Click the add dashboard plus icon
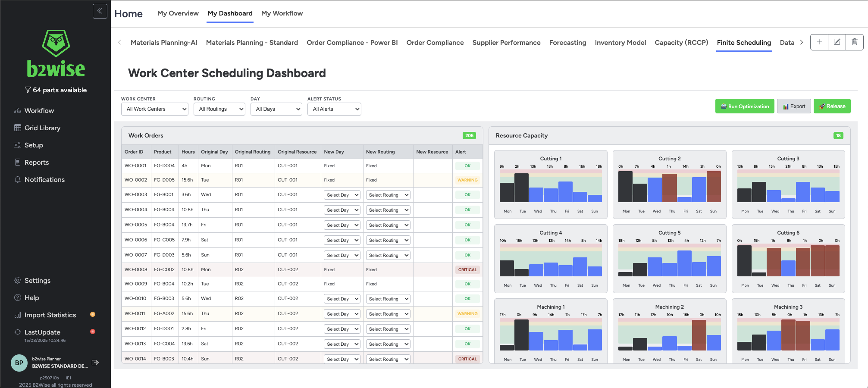The image size is (868, 388). (x=819, y=42)
